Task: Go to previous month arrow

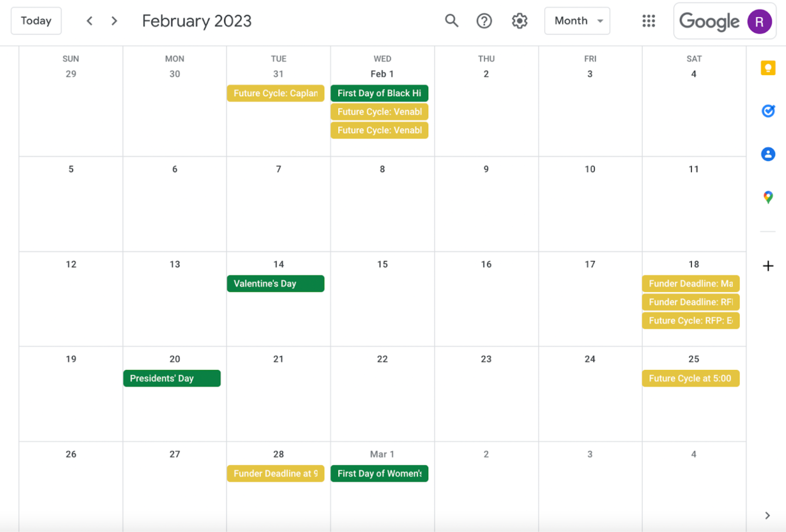Action: pos(90,21)
